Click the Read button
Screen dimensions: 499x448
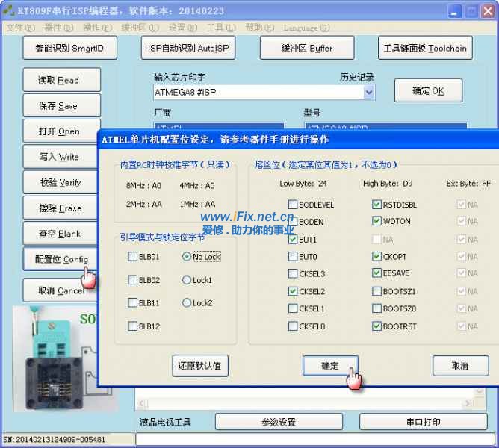coord(59,80)
